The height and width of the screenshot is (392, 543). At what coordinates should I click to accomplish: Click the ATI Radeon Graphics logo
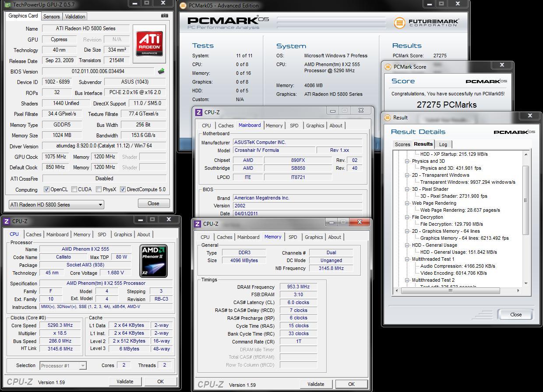pos(149,44)
